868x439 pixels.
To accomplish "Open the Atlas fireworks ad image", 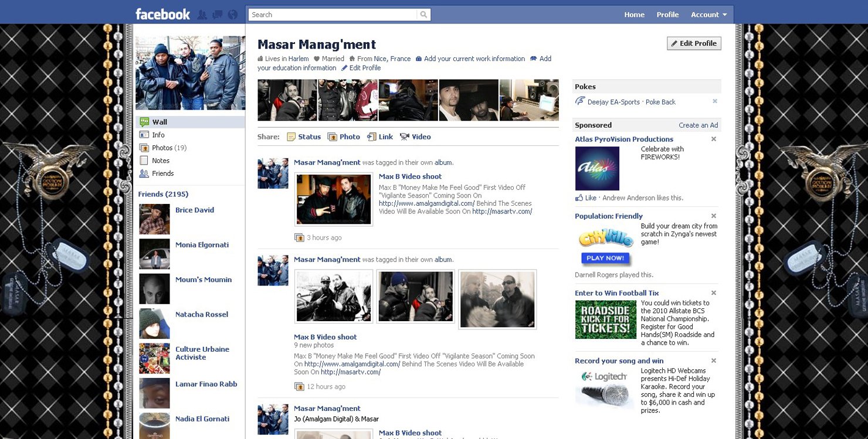I will (x=597, y=169).
